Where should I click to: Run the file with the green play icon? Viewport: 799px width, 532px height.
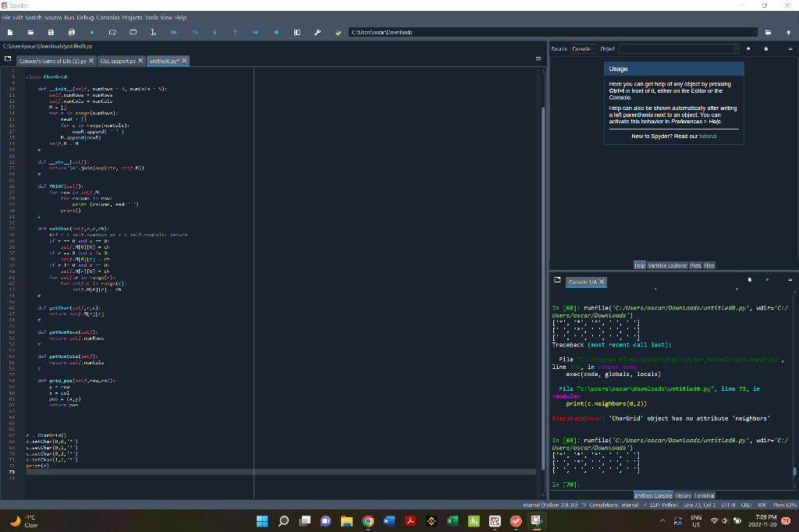92,32
